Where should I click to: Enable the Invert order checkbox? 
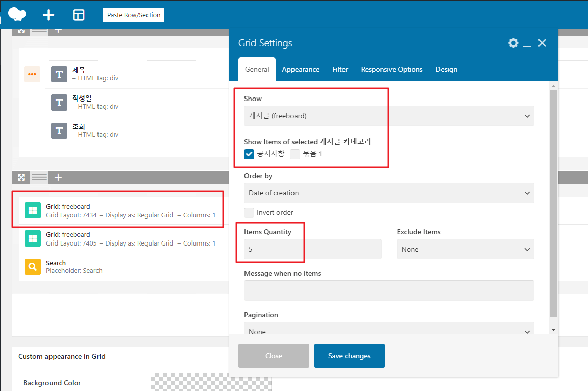pos(249,213)
